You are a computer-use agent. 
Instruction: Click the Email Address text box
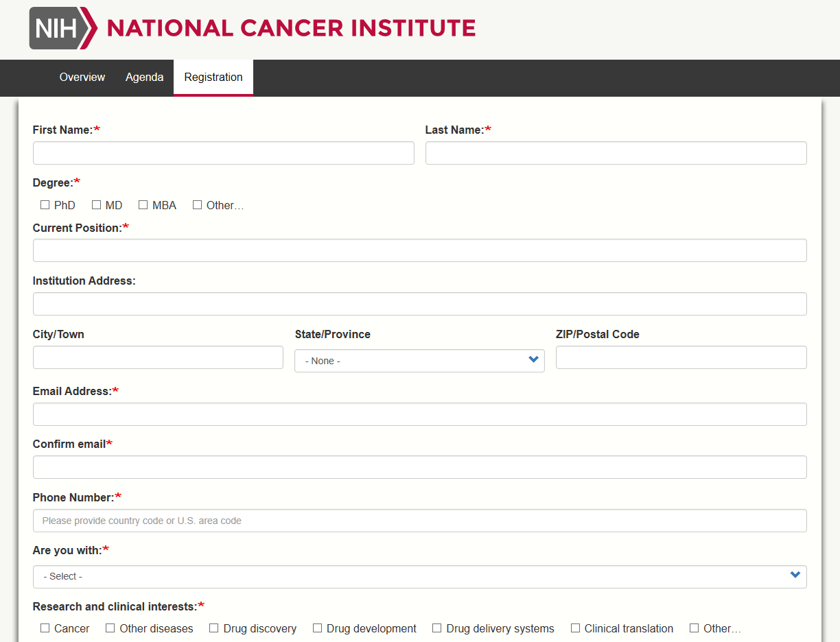(x=419, y=414)
